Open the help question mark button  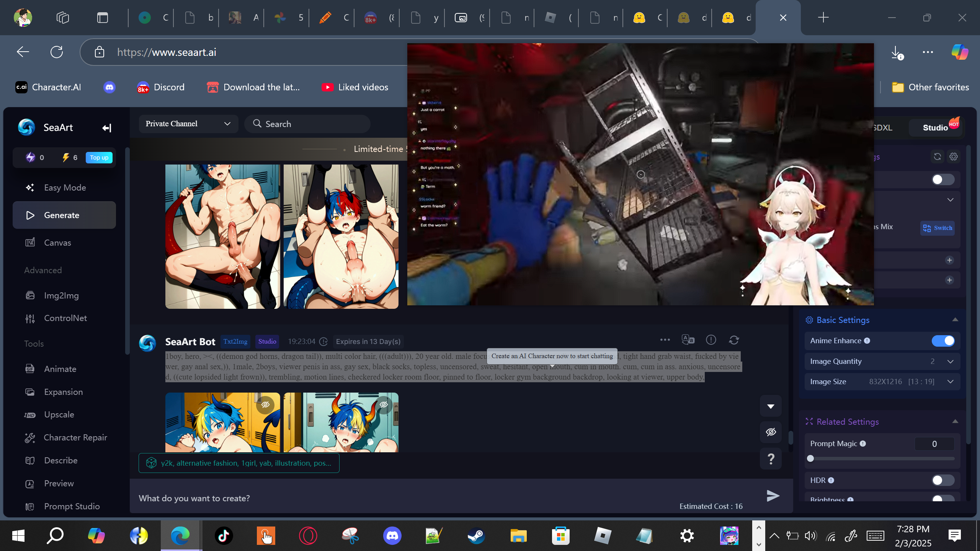(x=771, y=458)
